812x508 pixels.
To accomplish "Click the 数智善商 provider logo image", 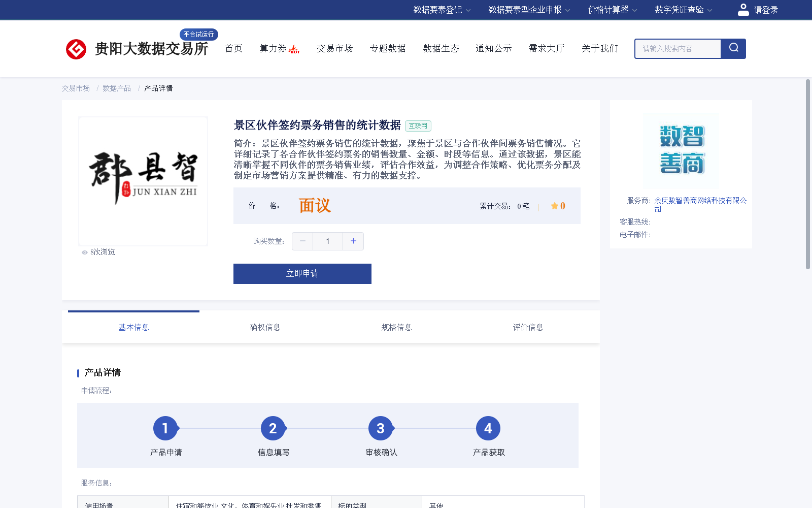I will pyautogui.click(x=681, y=150).
